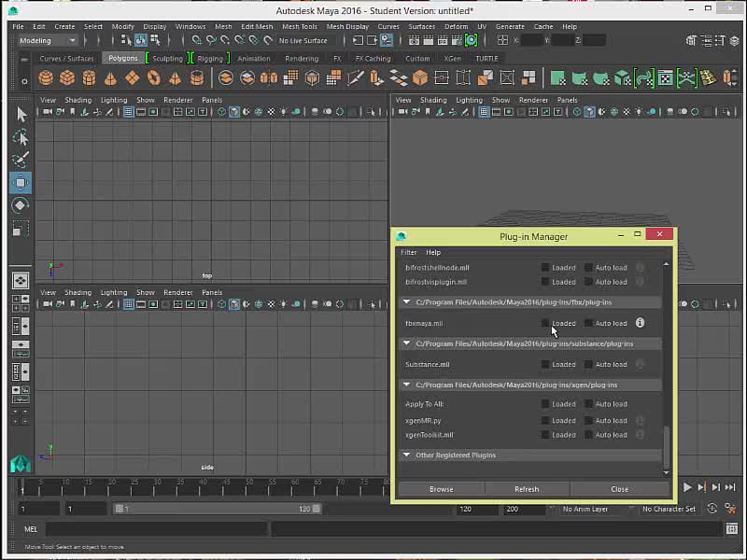The image size is (747, 560).
Task: Activate the Scale tool in toolbox
Action: (x=21, y=229)
